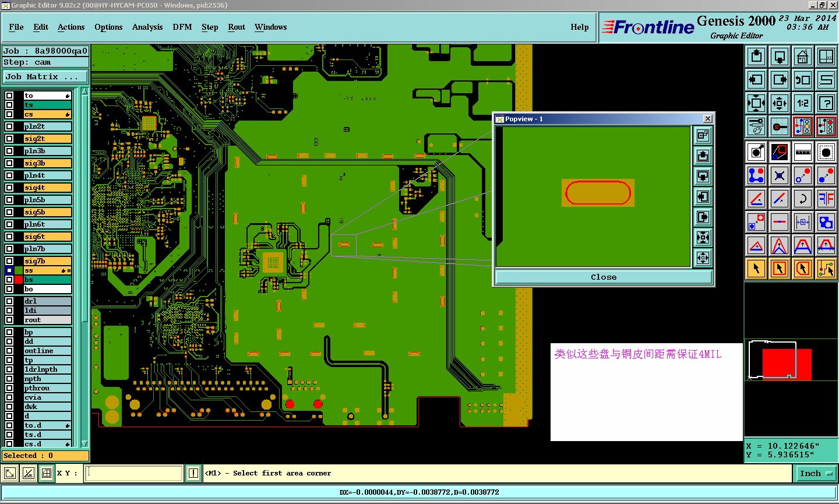Click layer list scroll up arrow
The width and height of the screenshot is (839, 504).
point(85,92)
